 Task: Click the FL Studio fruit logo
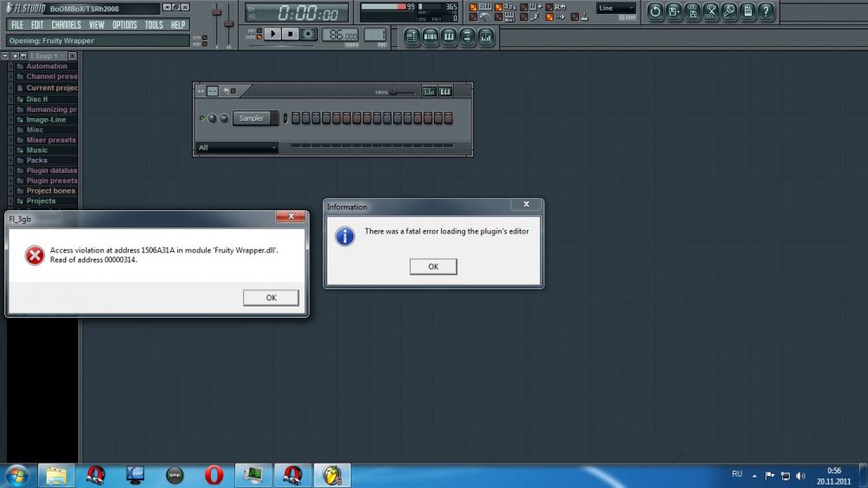10,8
